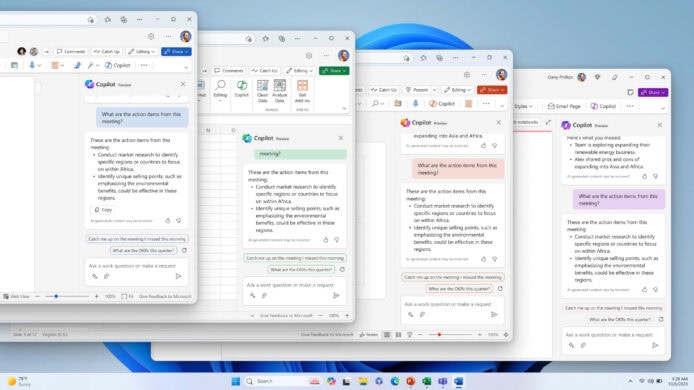The width and height of the screenshot is (694, 390).
Task: Select Clean Data in the Excel ribbon
Action: (x=262, y=91)
